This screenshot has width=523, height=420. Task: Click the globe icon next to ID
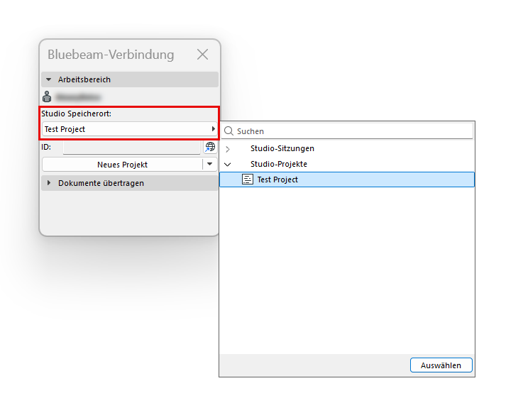(x=210, y=147)
